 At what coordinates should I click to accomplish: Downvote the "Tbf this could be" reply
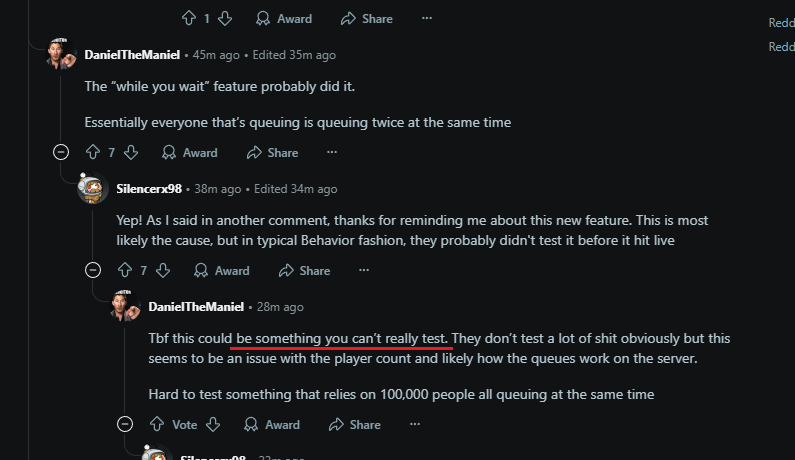[x=212, y=424]
